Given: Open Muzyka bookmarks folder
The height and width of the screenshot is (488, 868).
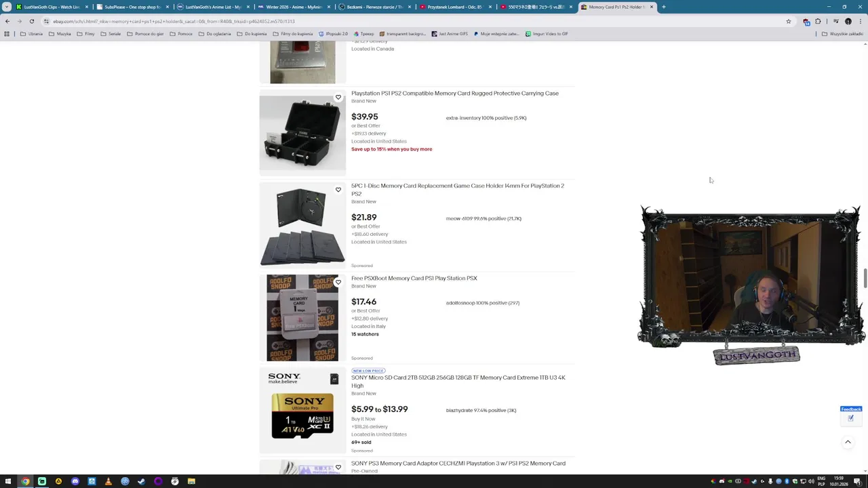Looking at the screenshot, I should tap(60, 34).
